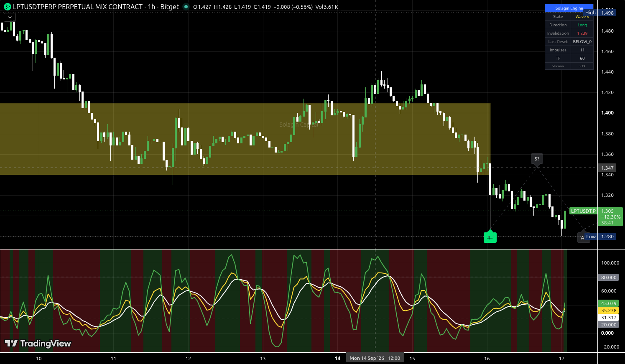Open the TradingView logo link
This screenshot has height=364, width=625.
click(x=38, y=344)
